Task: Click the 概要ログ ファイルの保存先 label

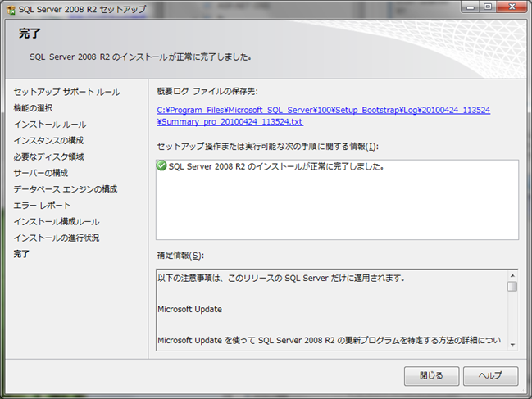Action: point(207,91)
